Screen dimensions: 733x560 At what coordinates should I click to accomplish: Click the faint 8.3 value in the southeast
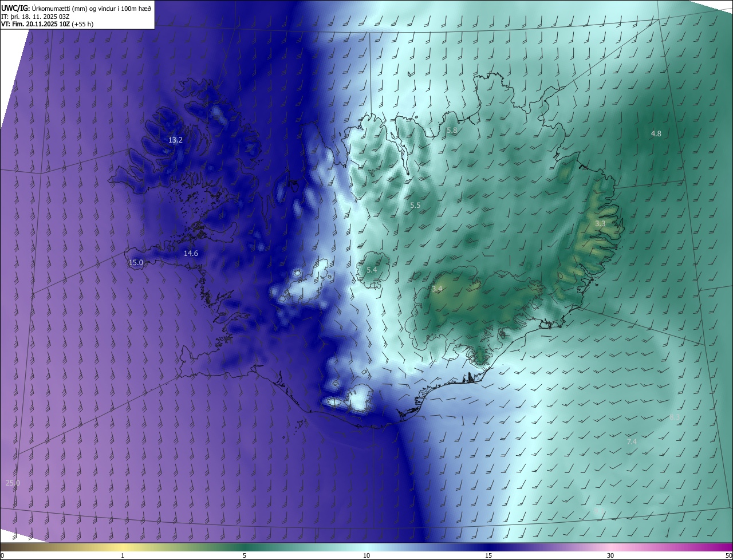click(675, 417)
